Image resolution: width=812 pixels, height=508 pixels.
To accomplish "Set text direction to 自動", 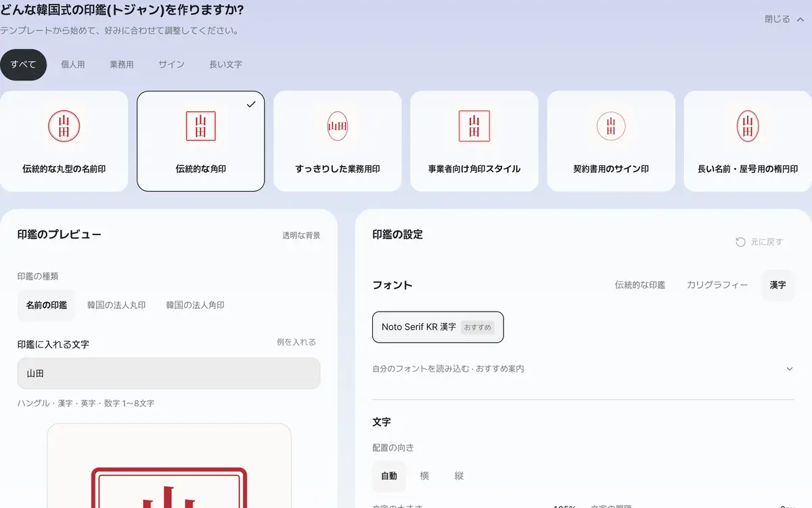I will pyautogui.click(x=389, y=476).
